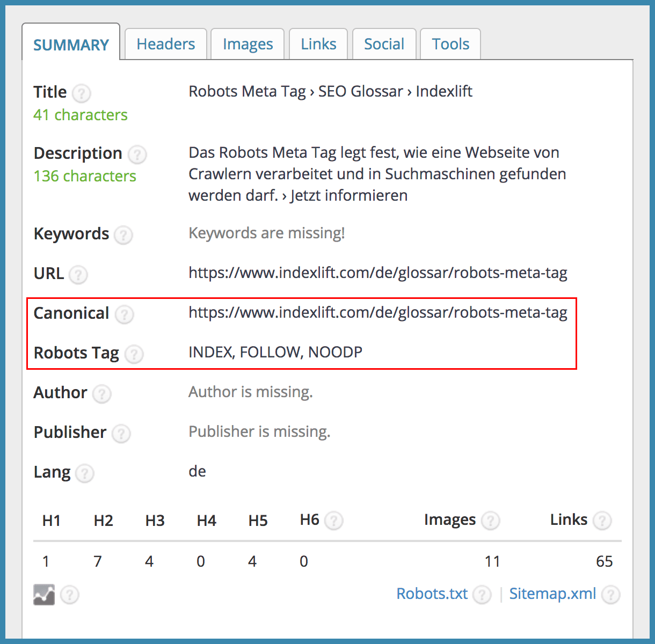Click the Links column header label
Viewport: 655px width, 644px height.
[569, 519]
